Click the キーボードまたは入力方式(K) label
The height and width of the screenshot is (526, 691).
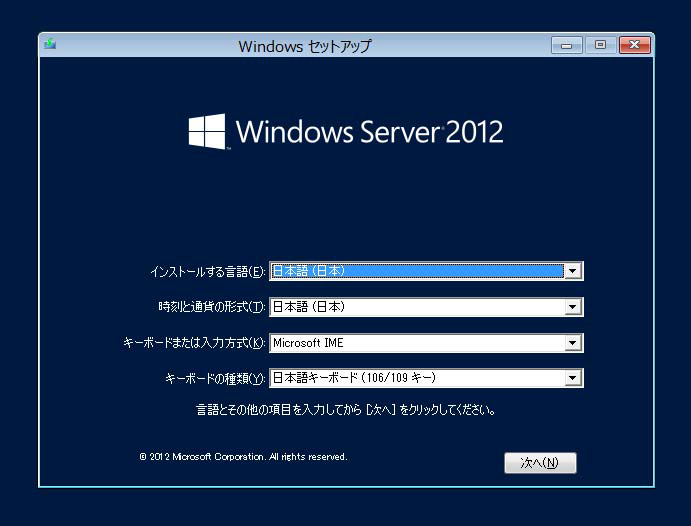(x=194, y=343)
